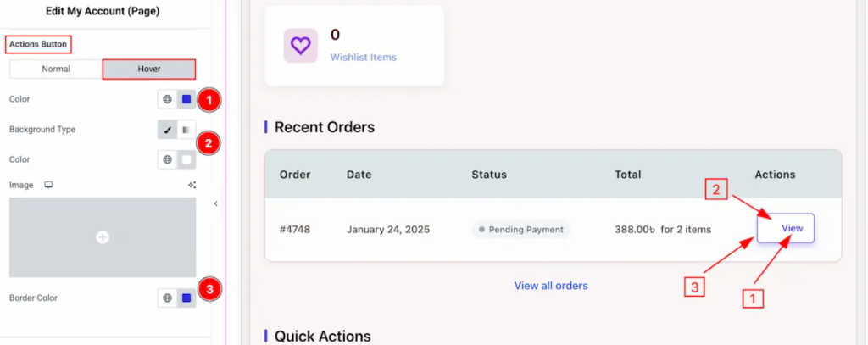Select the classic brush background type icon
This screenshot has width=868, height=345.
pyautogui.click(x=167, y=130)
